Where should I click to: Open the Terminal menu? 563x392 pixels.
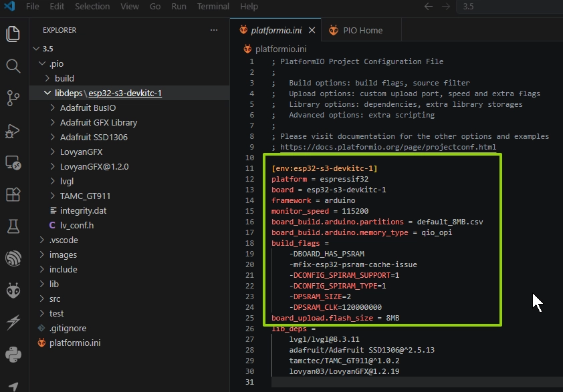(x=213, y=7)
